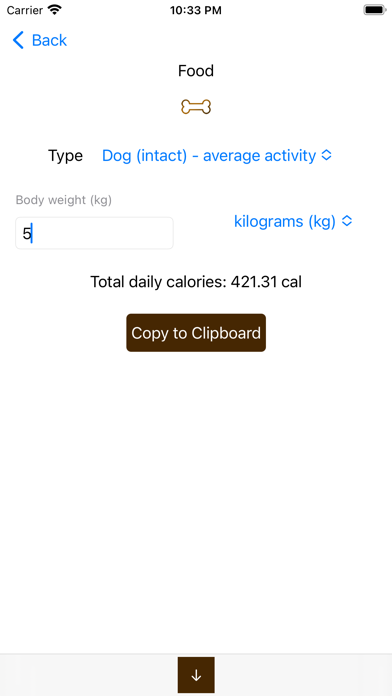The image size is (392, 696).
Task: Tap the battery indicator icon
Action: tap(374, 10)
